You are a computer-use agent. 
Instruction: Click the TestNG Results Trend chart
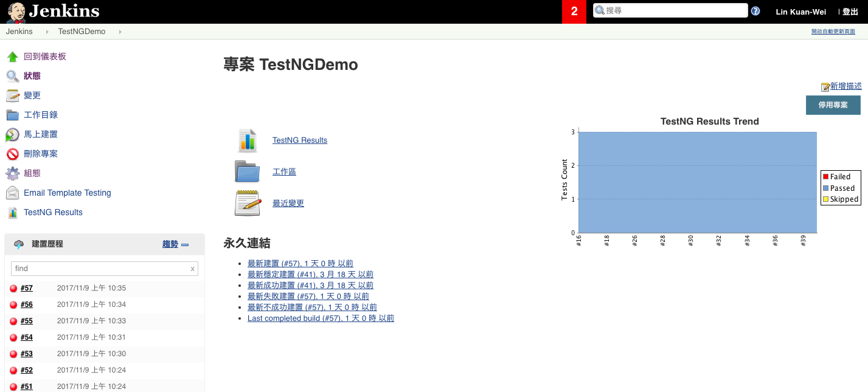tap(709, 182)
